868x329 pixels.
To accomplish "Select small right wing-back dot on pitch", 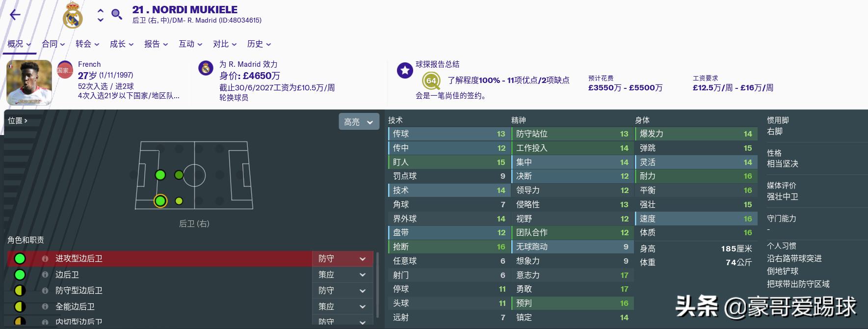I will click(179, 201).
